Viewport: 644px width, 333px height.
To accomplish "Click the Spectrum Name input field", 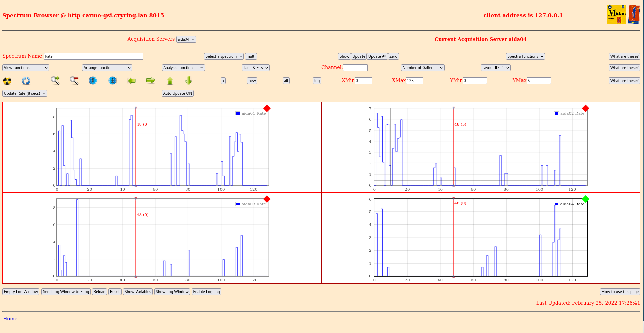I will 93,56.
